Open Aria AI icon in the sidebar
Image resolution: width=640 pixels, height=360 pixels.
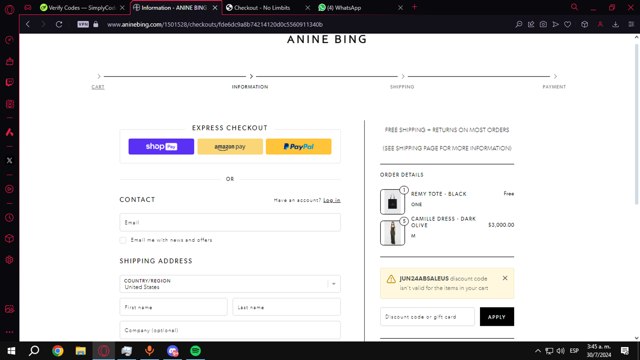coord(9,132)
